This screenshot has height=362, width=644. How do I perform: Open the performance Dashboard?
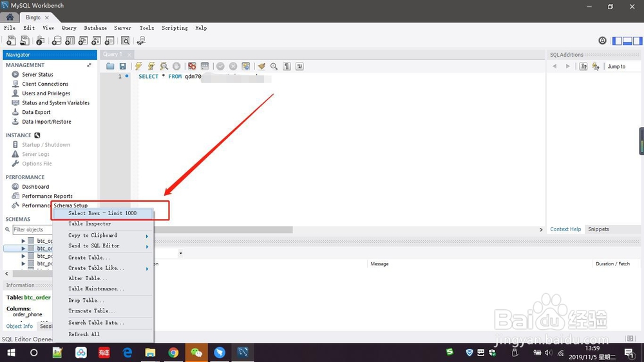(x=35, y=187)
